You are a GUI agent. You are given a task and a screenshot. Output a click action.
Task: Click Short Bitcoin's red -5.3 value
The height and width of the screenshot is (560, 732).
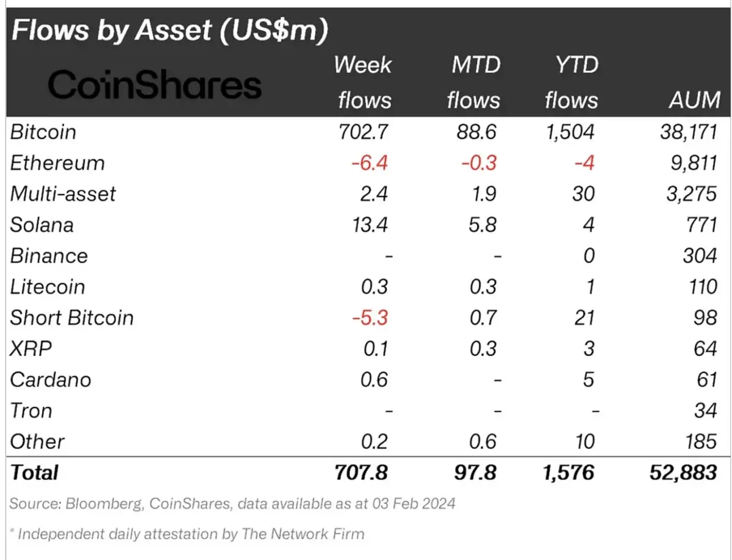[368, 318]
